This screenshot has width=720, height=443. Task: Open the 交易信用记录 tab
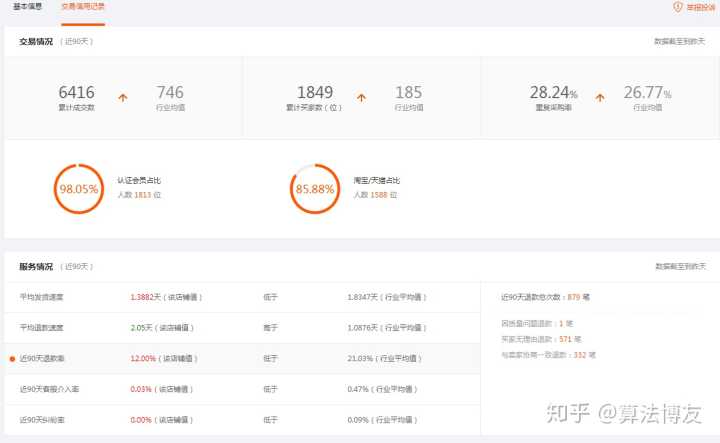(83, 6)
